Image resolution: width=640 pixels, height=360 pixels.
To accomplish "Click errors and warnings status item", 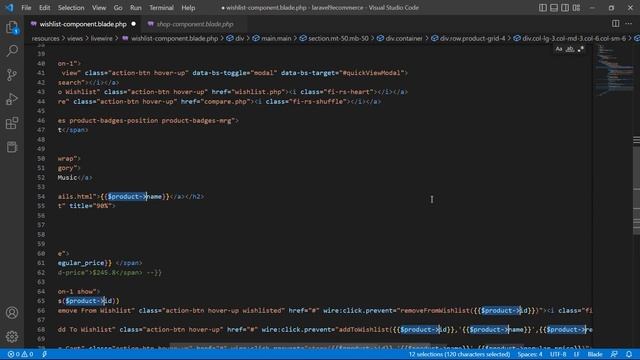I will pos(20,354).
